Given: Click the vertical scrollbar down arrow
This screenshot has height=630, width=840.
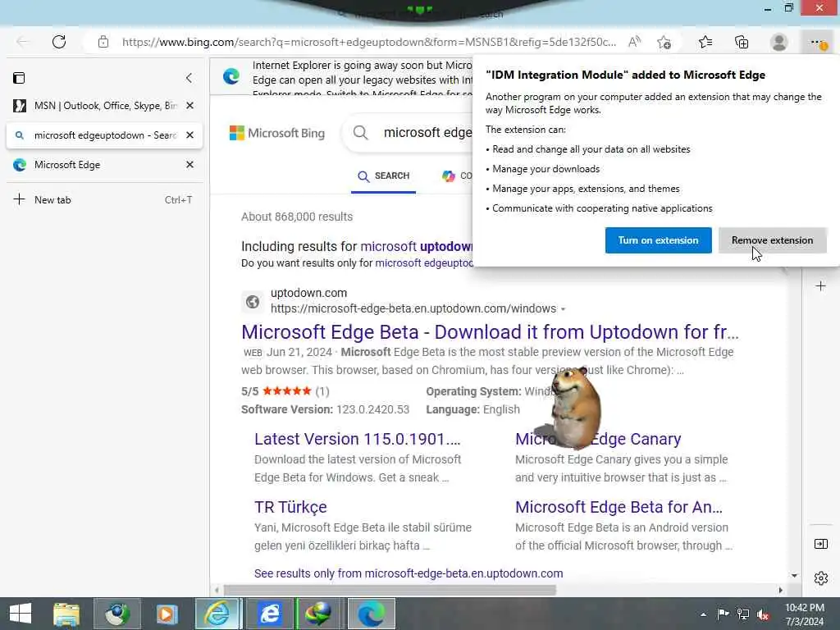Looking at the screenshot, I should [x=794, y=575].
